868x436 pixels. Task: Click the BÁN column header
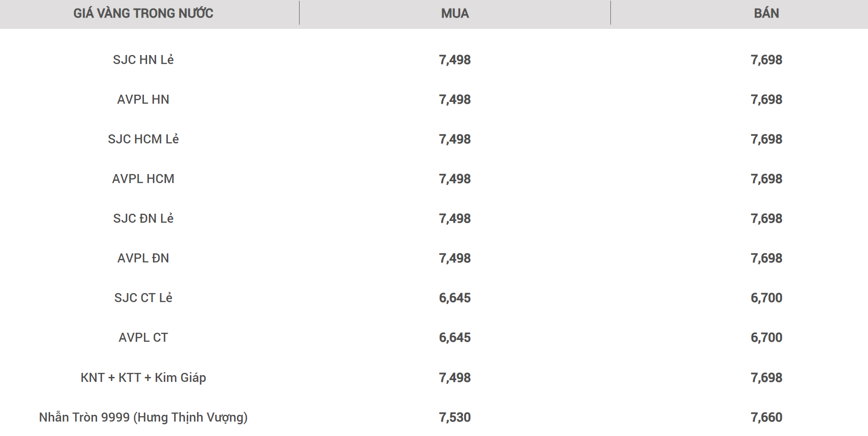pyautogui.click(x=766, y=14)
